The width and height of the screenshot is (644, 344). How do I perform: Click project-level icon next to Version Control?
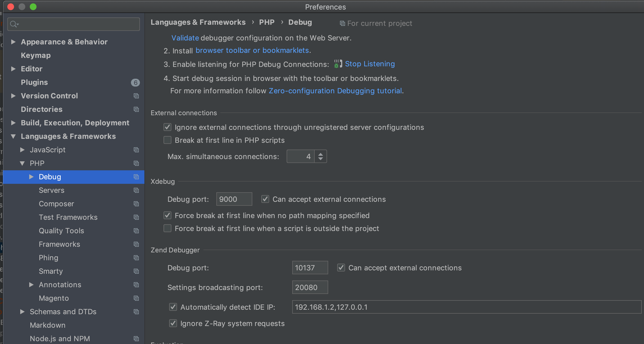pyautogui.click(x=136, y=96)
